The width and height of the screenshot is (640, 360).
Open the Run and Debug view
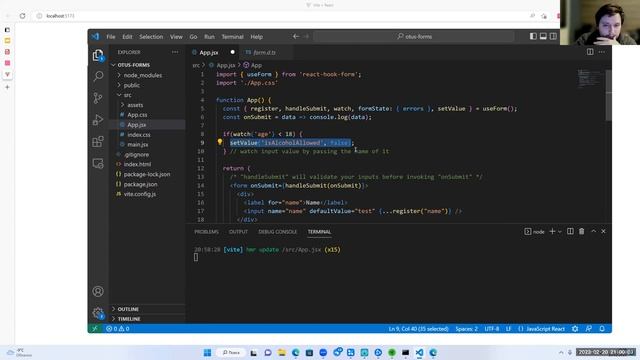point(98,120)
